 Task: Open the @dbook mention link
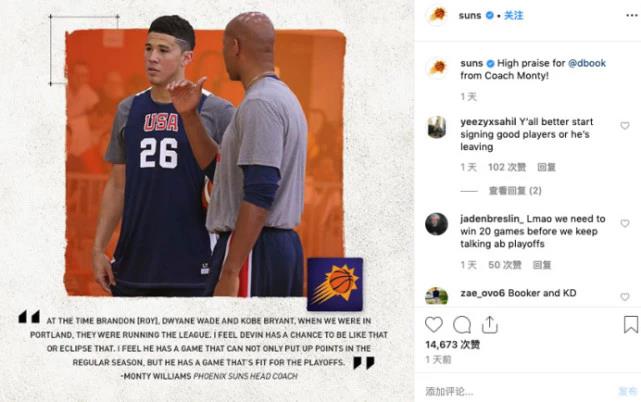(x=587, y=63)
